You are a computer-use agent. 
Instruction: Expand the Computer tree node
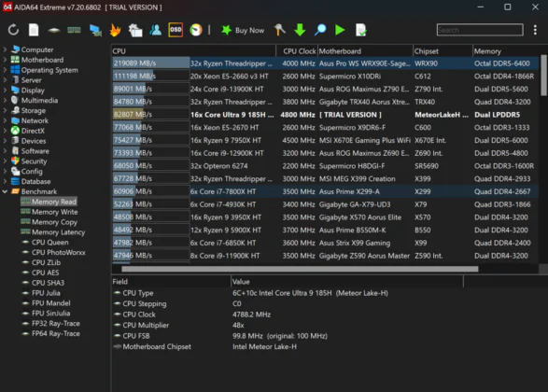(5, 49)
